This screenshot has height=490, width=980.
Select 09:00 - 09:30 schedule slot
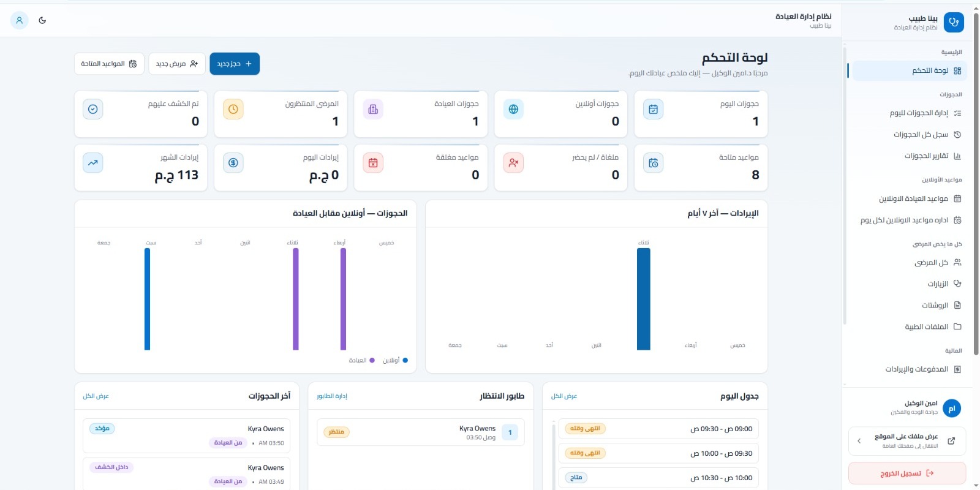pos(658,429)
